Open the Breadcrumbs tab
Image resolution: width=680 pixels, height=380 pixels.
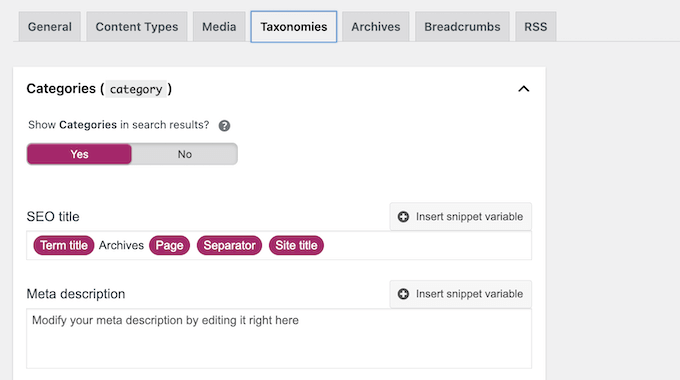[462, 27]
